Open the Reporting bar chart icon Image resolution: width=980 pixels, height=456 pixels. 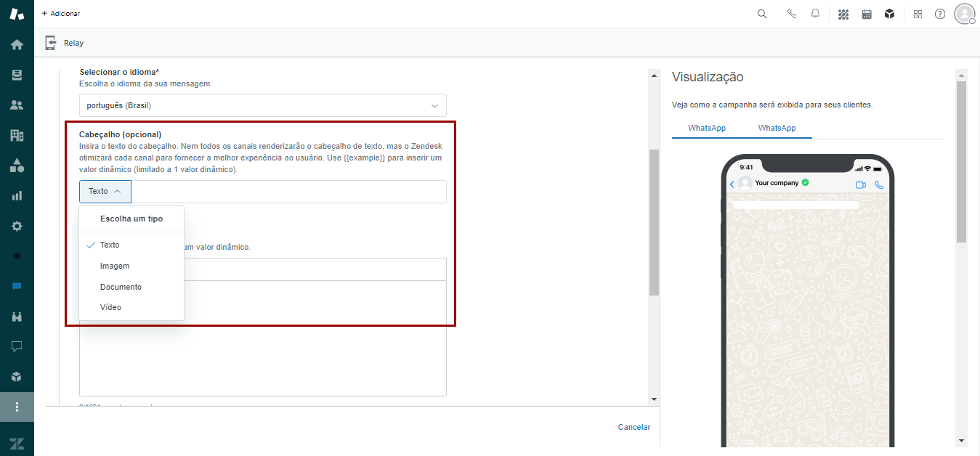point(17,195)
